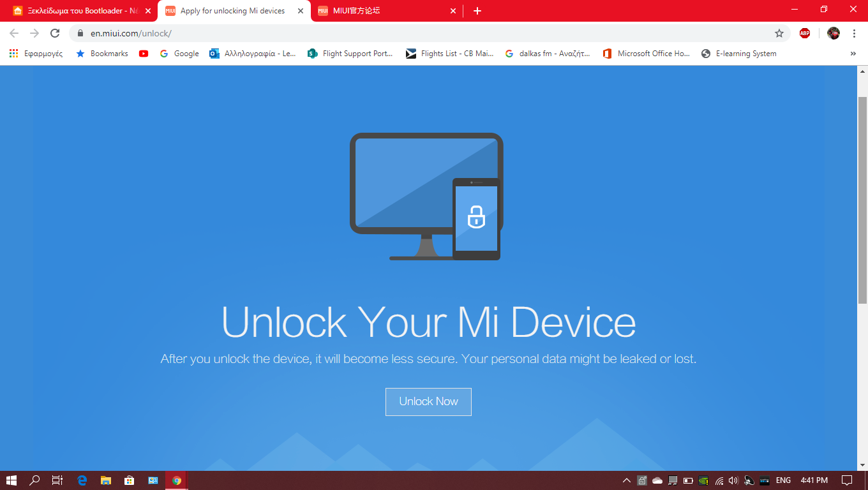Viewport: 868px width, 490px height.
Task: Open the dalkas fm bookmark
Action: 548,54
